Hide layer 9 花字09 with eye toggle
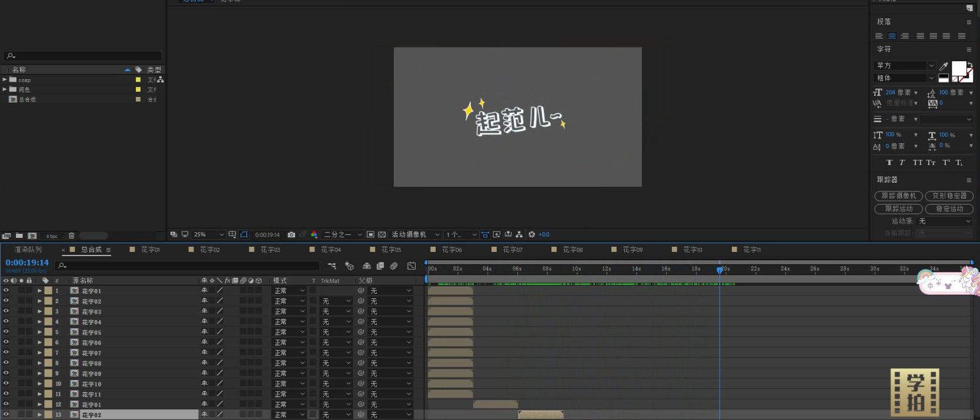 point(6,373)
